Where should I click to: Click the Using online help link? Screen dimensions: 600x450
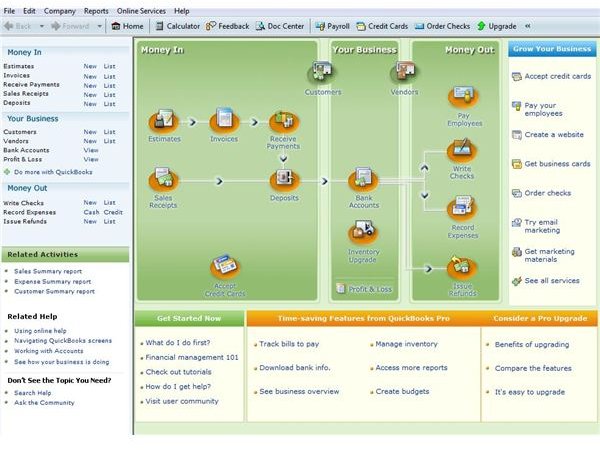click(40, 331)
